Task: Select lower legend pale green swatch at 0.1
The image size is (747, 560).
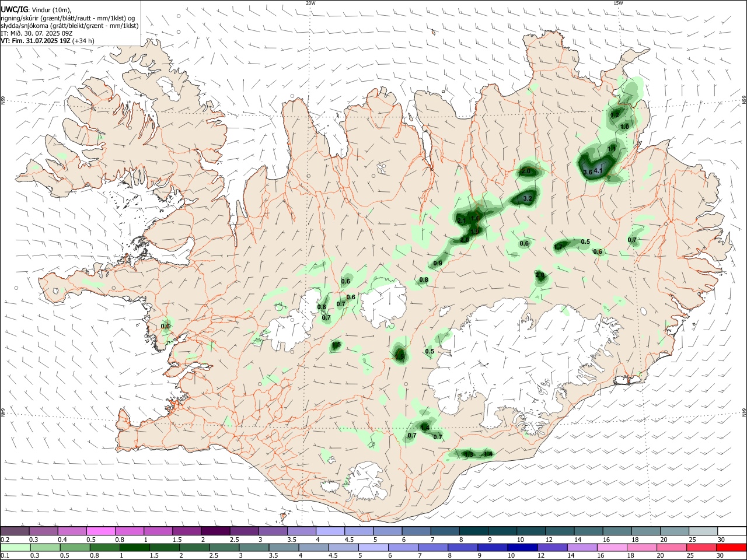Action: 15,547
